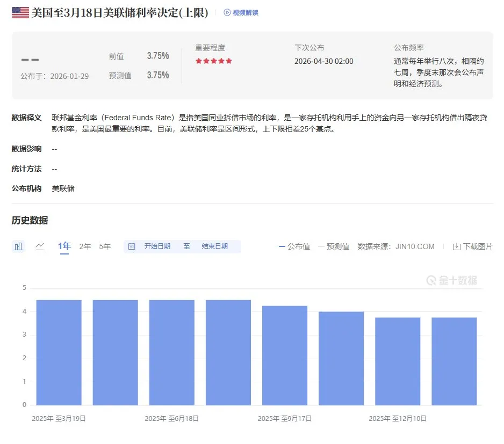Toggle the 预测值 legend series
This screenshot has height=444, width=504.
(x=334, y=246)
